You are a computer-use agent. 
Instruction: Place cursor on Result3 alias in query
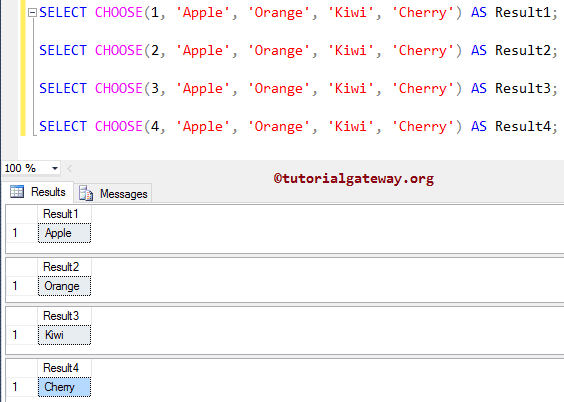(523, 88)
